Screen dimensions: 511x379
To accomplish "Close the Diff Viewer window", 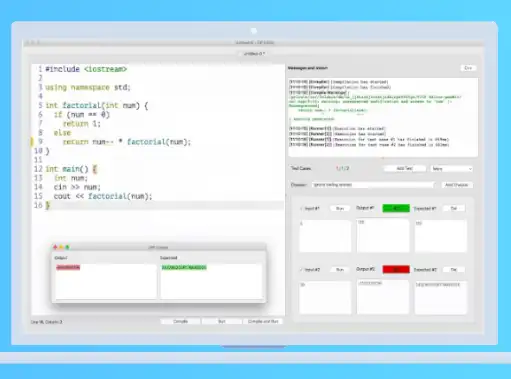I will pos(55,247).
